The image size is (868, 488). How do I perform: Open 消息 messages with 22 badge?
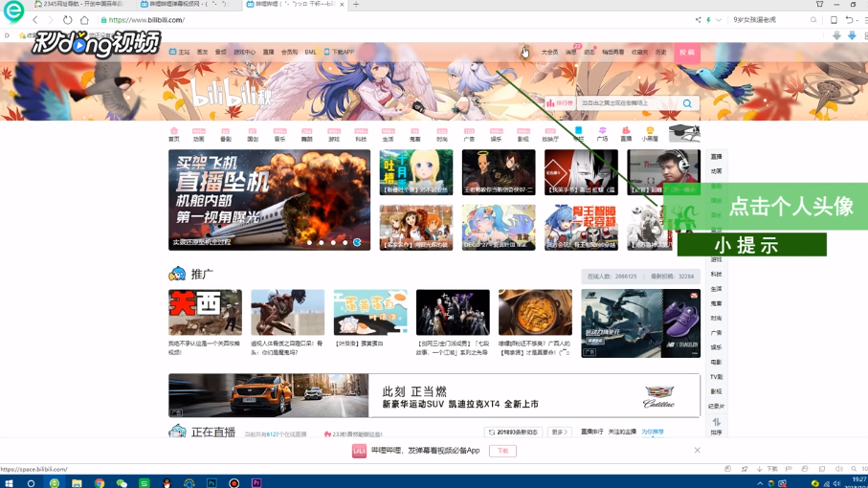(x=570, y=52)
